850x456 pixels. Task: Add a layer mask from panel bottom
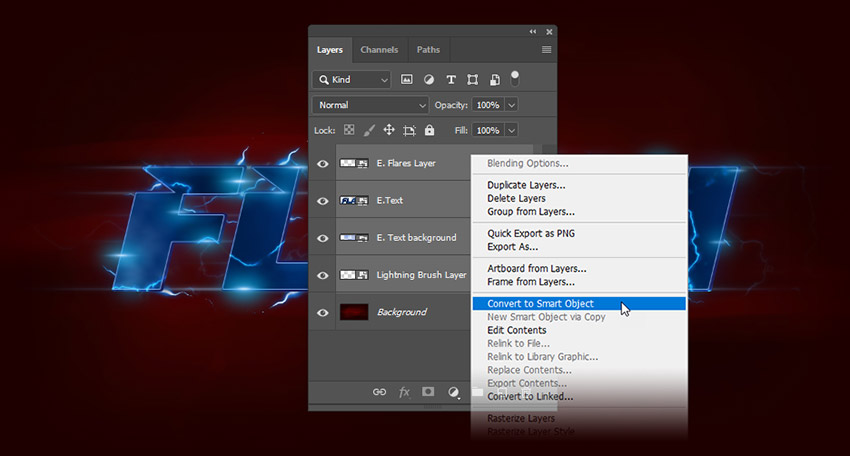click(x=428, y=392)
